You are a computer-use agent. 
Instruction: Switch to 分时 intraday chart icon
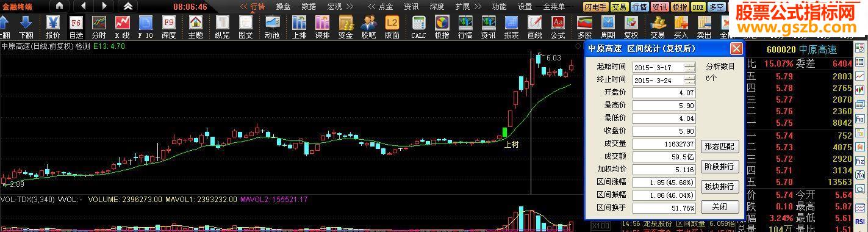99,27
